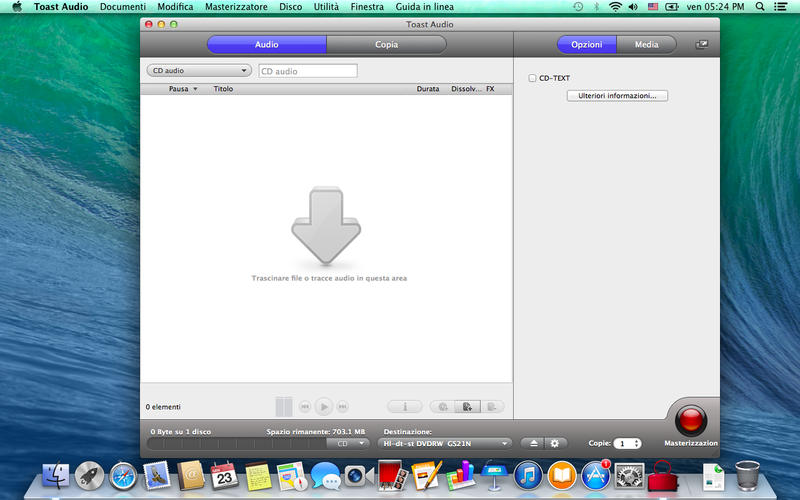Eject the disc with the eject button
The height and width of the screenshot is (500, 800).
(533, 443)
